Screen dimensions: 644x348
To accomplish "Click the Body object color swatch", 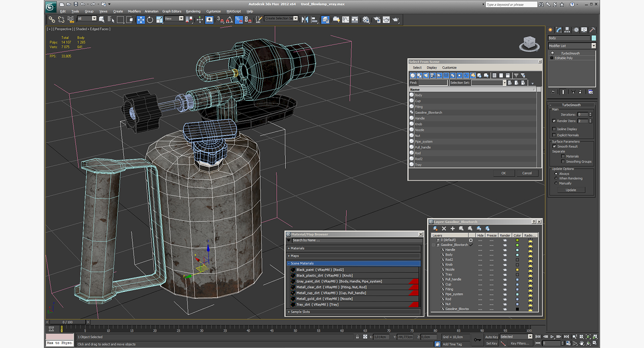I will click(594, 38).
